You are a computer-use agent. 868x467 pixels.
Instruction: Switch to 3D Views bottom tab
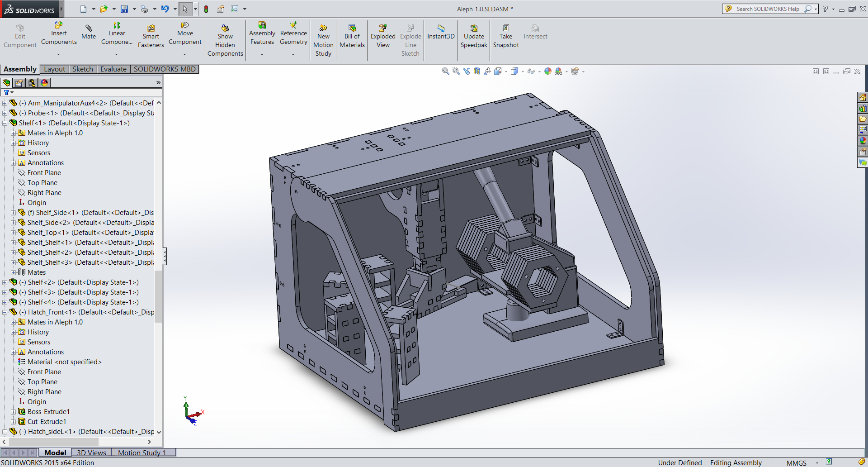[x=91, y=453]
